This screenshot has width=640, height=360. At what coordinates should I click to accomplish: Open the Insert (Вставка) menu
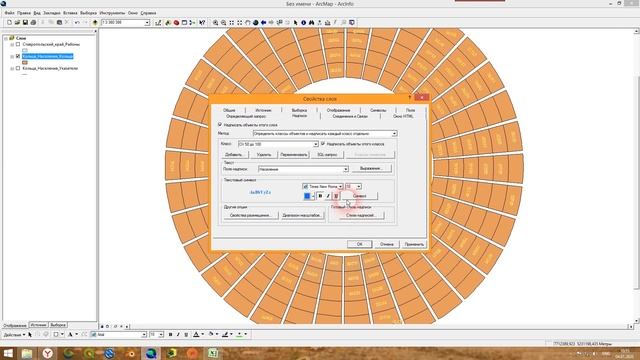click(70, 13)
